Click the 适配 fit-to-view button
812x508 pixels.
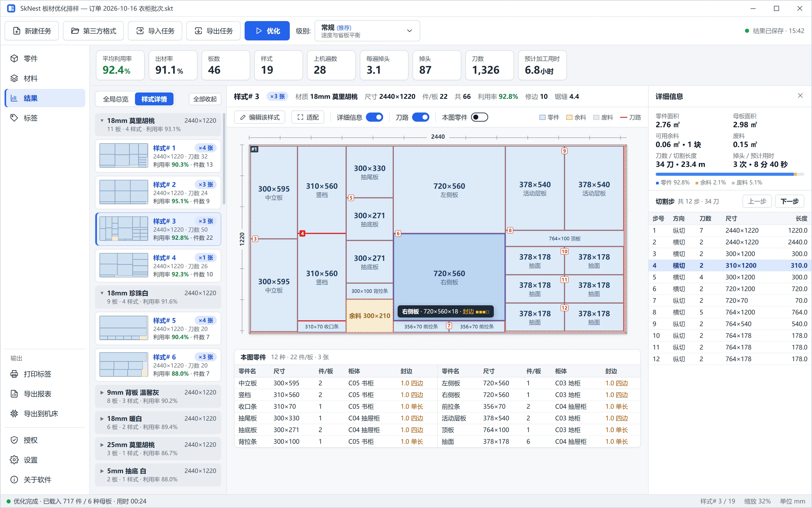tap(308, 117)
